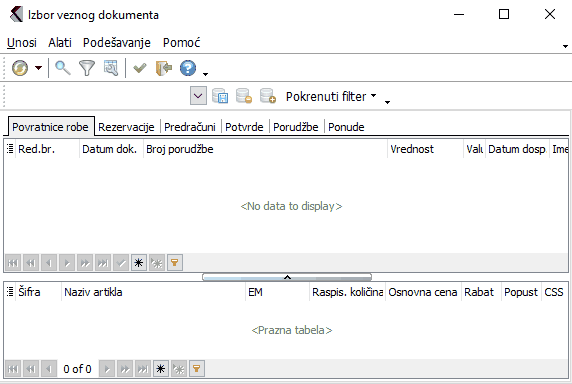572x384 pixels.
Task: Click the exit door icon
Action: (x=164, y=68)
